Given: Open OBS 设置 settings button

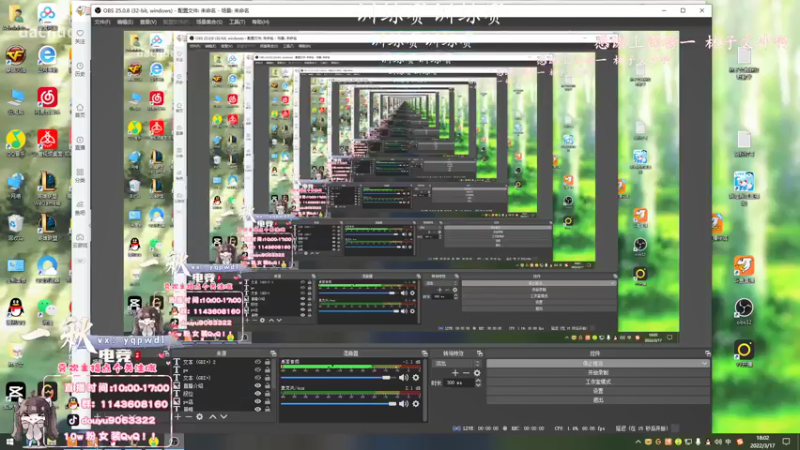Looking at the screenshot, I should (x=597, y=391).
